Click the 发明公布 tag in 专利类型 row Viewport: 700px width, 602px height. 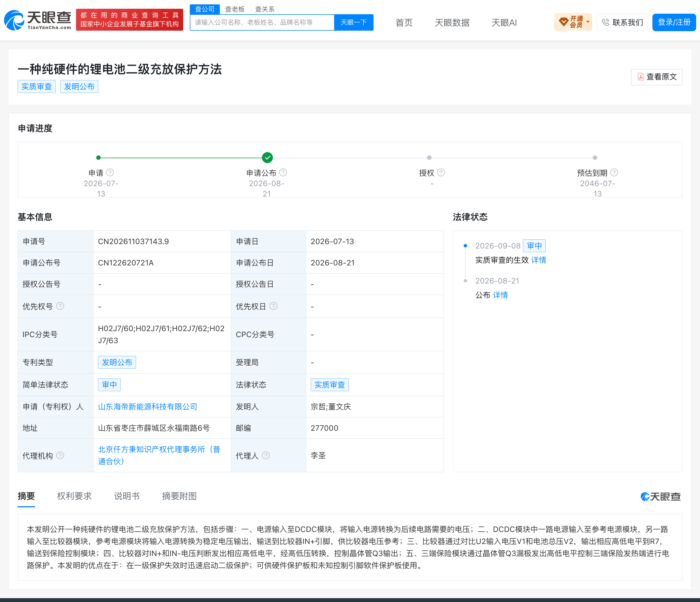pyautogui.click(x=117, y=362)
